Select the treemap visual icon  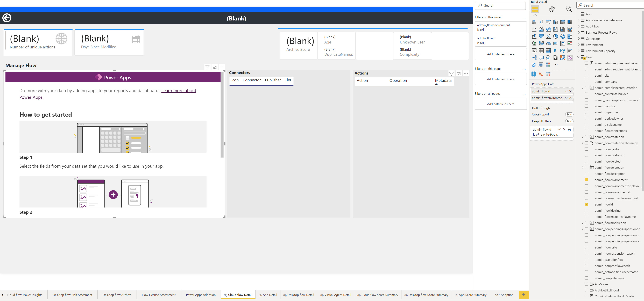570,36
